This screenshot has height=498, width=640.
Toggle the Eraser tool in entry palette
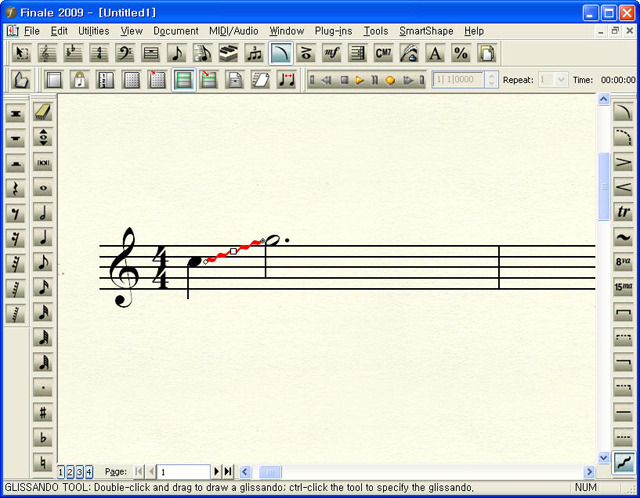coord(43,112)
